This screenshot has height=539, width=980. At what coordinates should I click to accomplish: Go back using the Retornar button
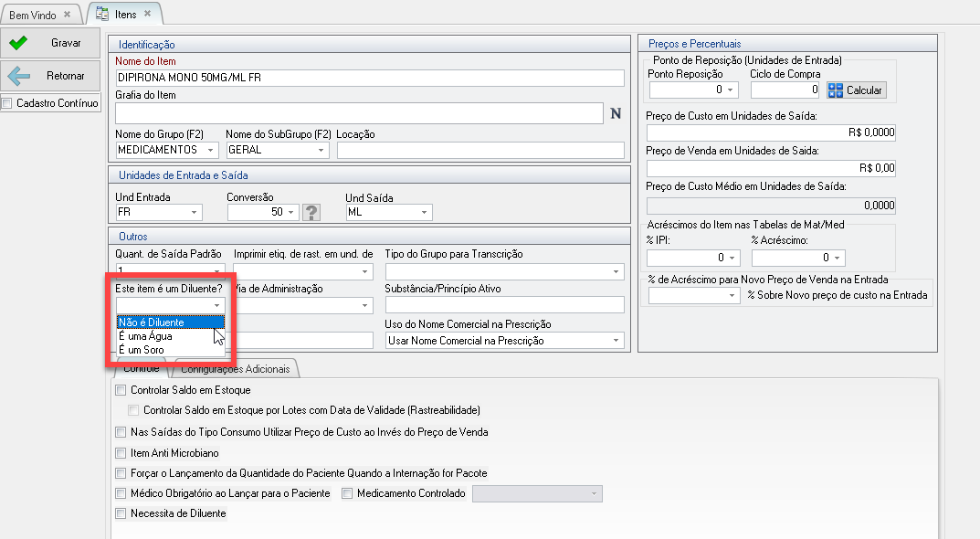pos(50,76)
